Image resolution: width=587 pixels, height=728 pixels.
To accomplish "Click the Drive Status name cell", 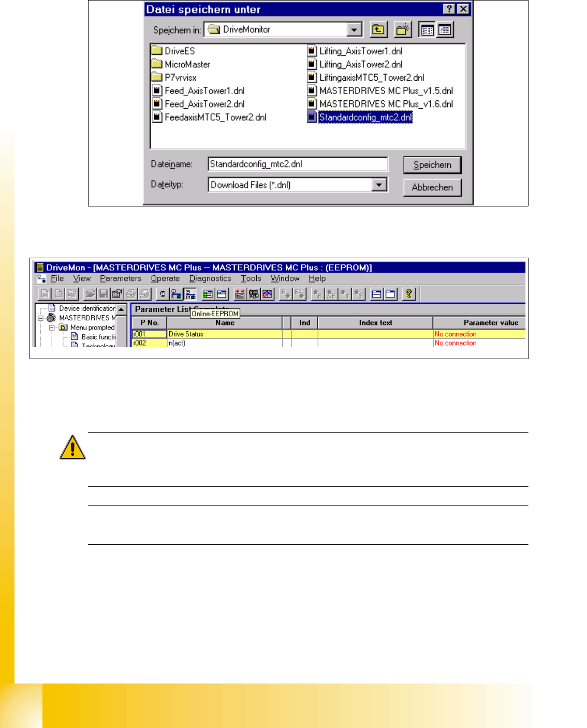I will coord(225,334).
